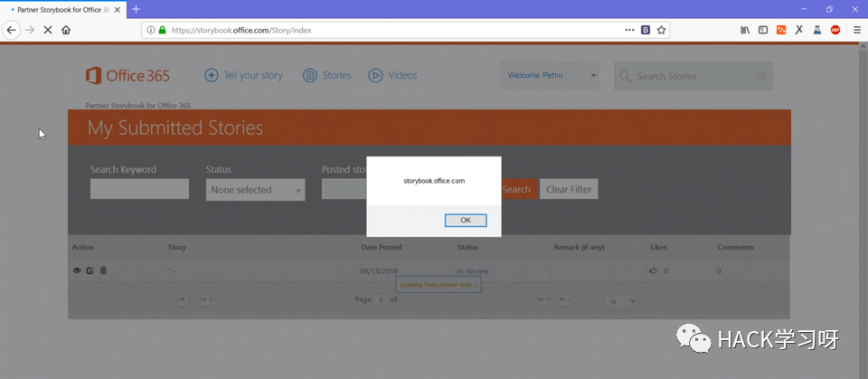Go to first page pager button
The image size is (868, 379).
[x=184, y=299]
